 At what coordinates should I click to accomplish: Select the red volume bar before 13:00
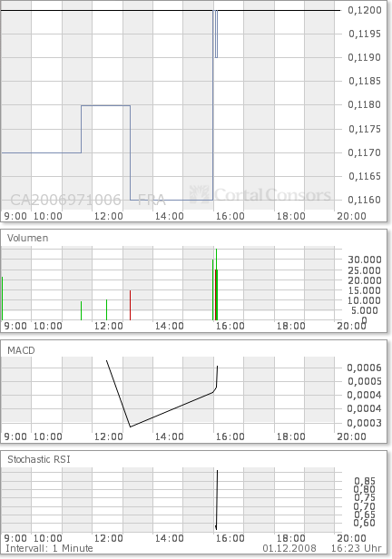(130, 305)
